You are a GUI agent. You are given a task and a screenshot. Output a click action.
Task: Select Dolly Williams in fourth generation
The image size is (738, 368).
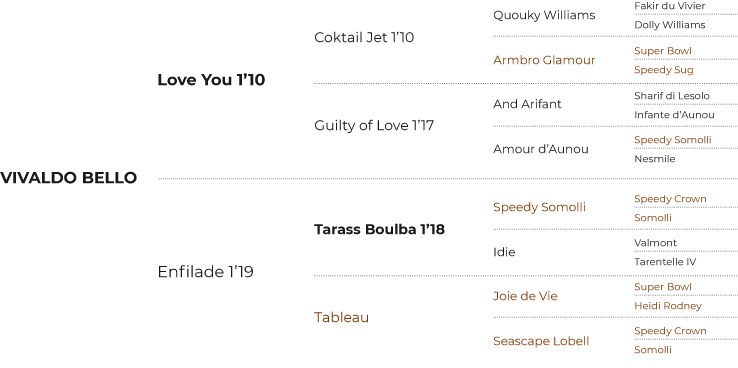point(669,25)
